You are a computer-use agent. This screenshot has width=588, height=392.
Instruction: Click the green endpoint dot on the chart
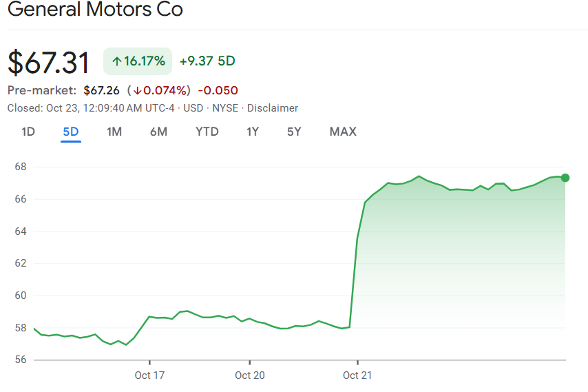(565, 178)
